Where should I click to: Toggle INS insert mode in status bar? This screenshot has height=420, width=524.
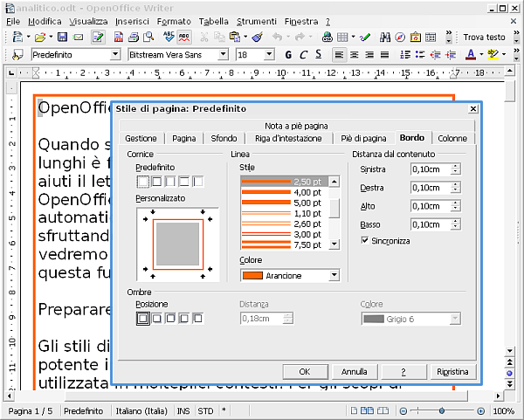(x=183, y=411)
